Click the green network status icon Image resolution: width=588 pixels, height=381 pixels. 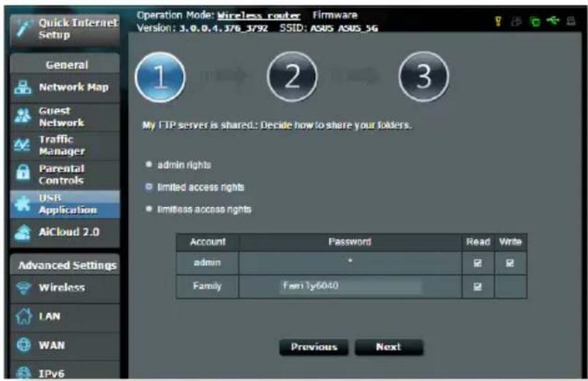click(535, 21)
